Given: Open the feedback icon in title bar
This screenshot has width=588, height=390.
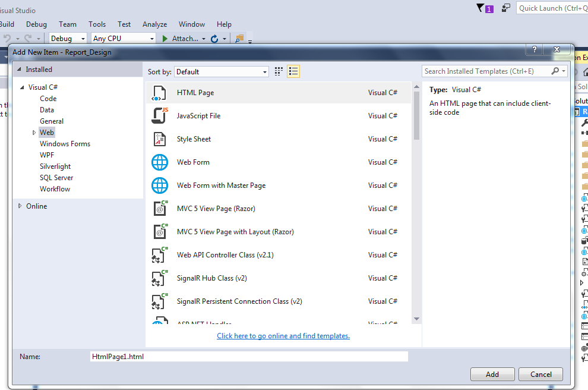Looking at the screenshot, I should [x=506, y=8].
